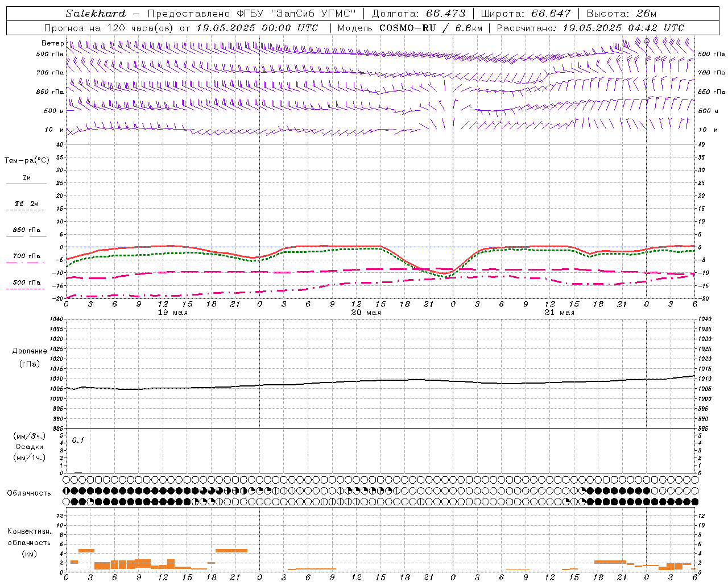Viewport: 728px width, 582px height.
Task: Click the 0.1 precipitation value annotation
Action: coord(78,440)
